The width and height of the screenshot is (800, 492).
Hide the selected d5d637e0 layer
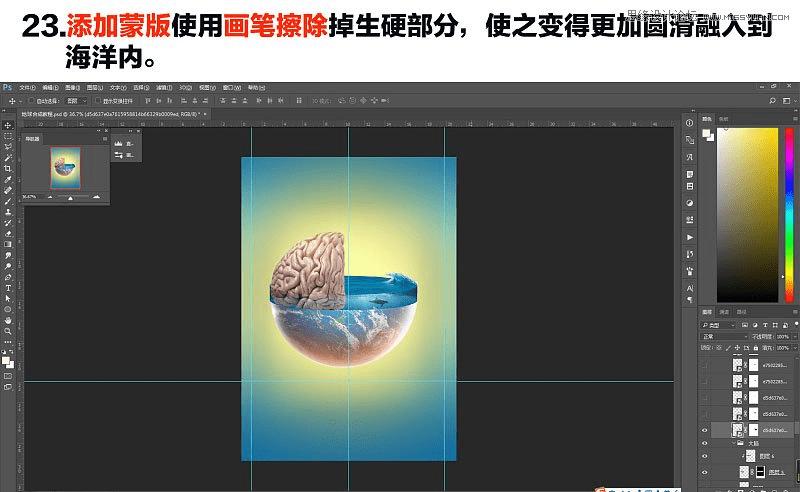(705, 430)
